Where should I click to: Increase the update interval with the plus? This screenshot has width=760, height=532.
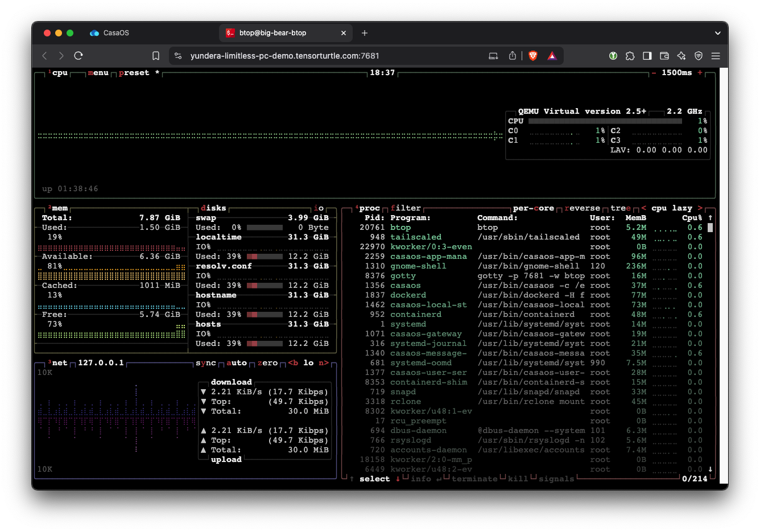700,73
